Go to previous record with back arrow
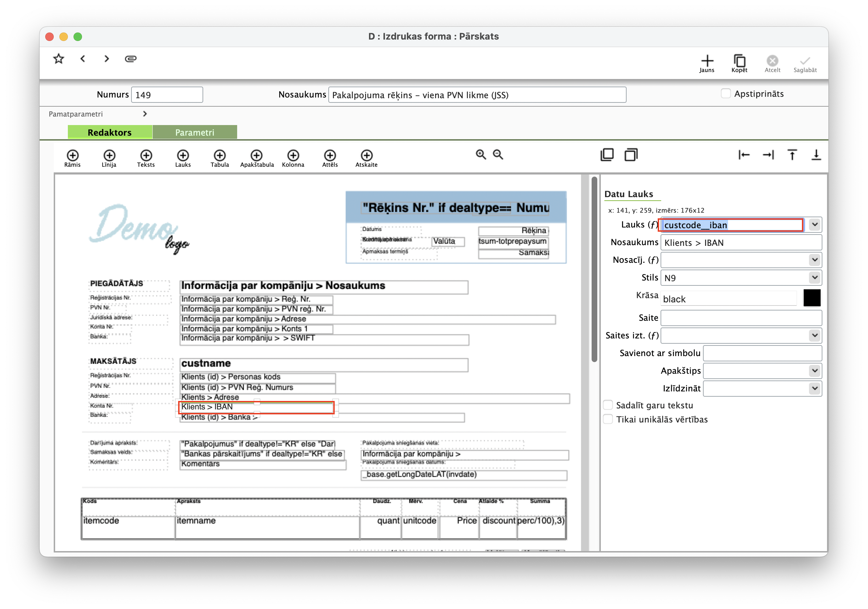The width and height of the screenshot is (868, 609). pos(83,59)
